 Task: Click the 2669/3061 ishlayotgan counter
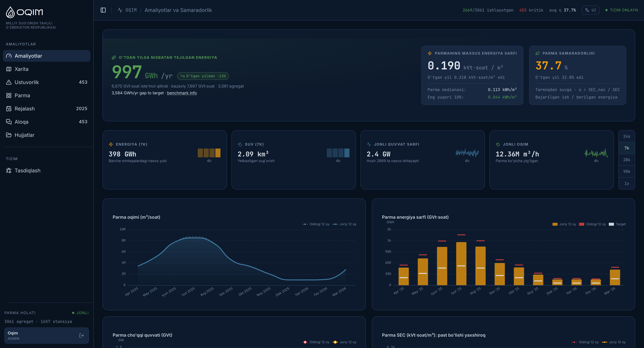[488, 10]
